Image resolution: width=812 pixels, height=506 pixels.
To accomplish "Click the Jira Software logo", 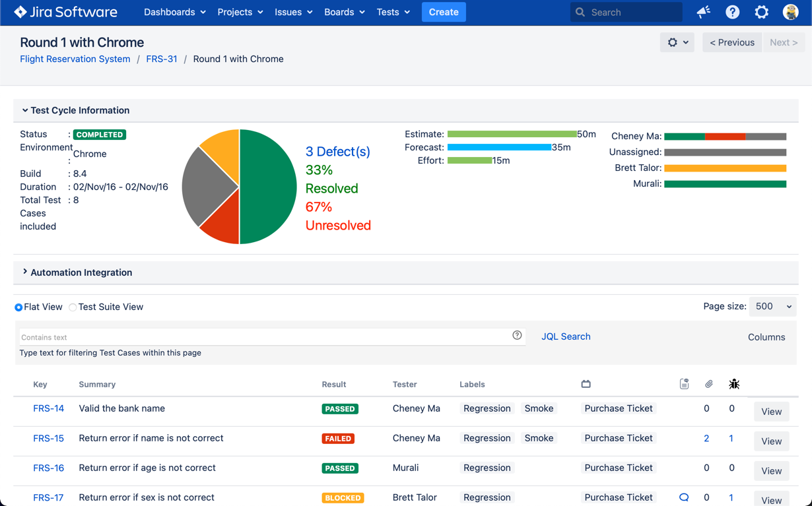I will point(65,12).
